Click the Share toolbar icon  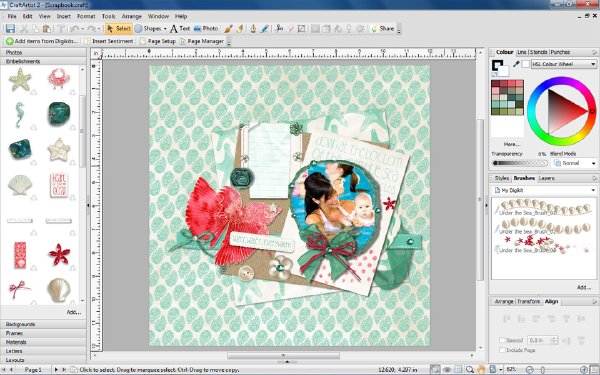click(x=382, y=29)
